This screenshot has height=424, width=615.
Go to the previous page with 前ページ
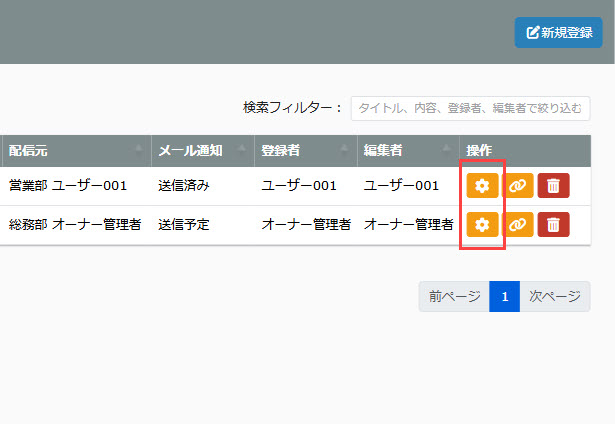(454, 297)
